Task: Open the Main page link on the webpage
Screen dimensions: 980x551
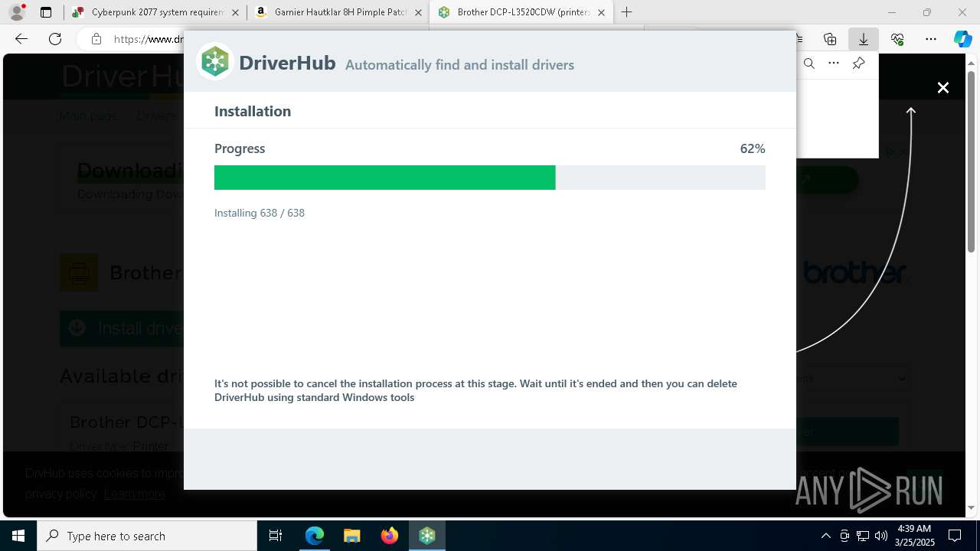Action: [x=89, y=116]
